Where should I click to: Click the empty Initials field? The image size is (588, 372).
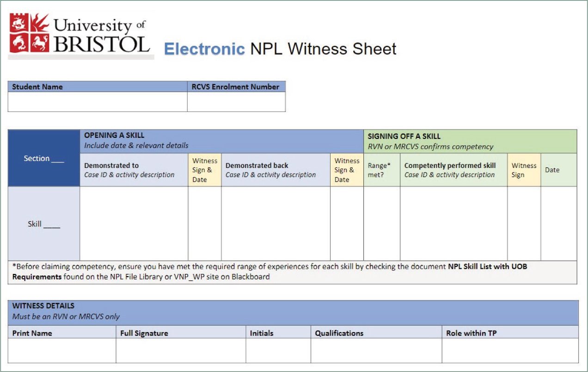(x=278, y=351)
